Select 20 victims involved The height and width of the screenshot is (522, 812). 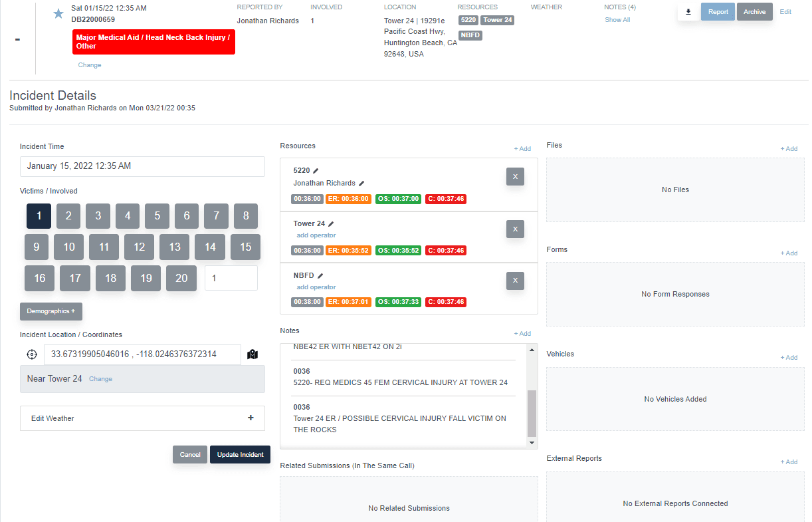(x=181, y=279)
